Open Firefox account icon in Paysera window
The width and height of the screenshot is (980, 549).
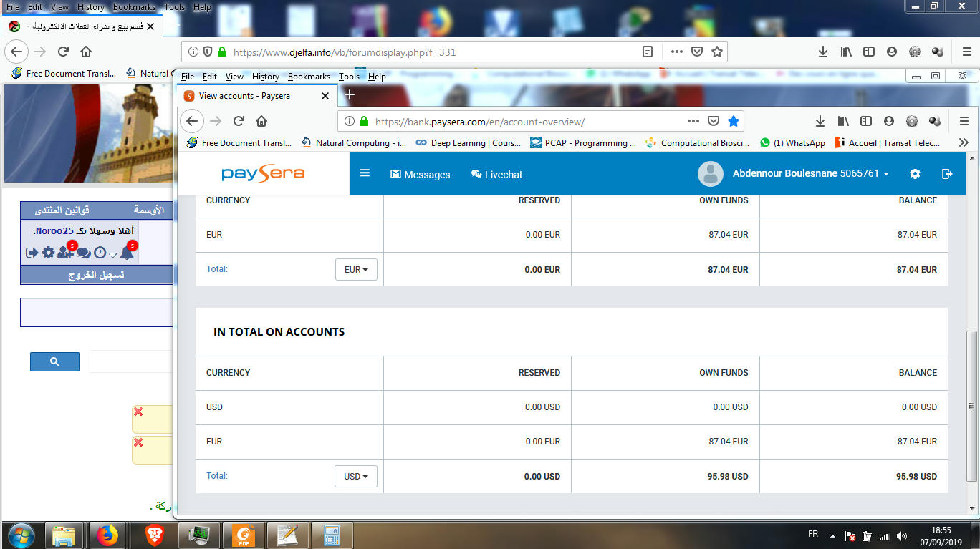click(889, 121)
